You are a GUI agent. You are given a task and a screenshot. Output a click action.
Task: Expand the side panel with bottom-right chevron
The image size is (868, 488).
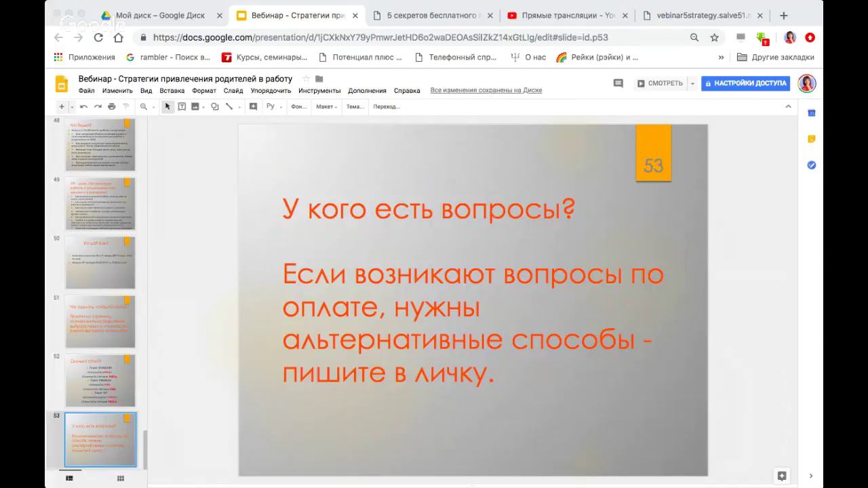click(x=811, y=476)
